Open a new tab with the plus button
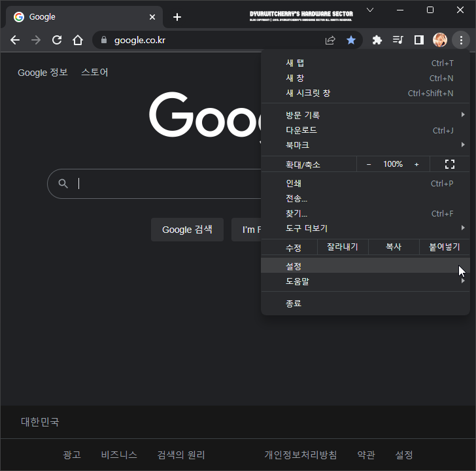Screen dimensions: 476x471 pyautogui.click(x=177, y=17)
